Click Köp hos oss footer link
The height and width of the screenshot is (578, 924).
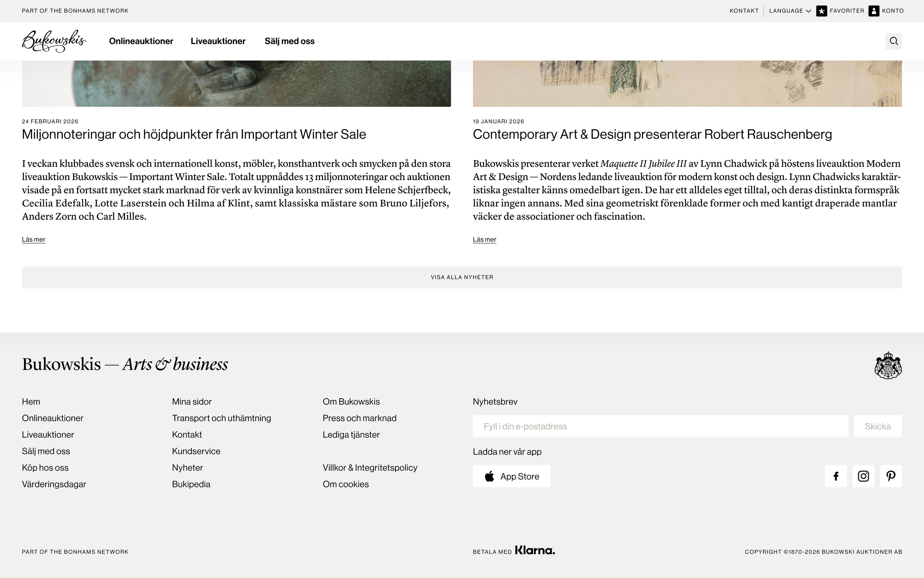pos(45,467)
